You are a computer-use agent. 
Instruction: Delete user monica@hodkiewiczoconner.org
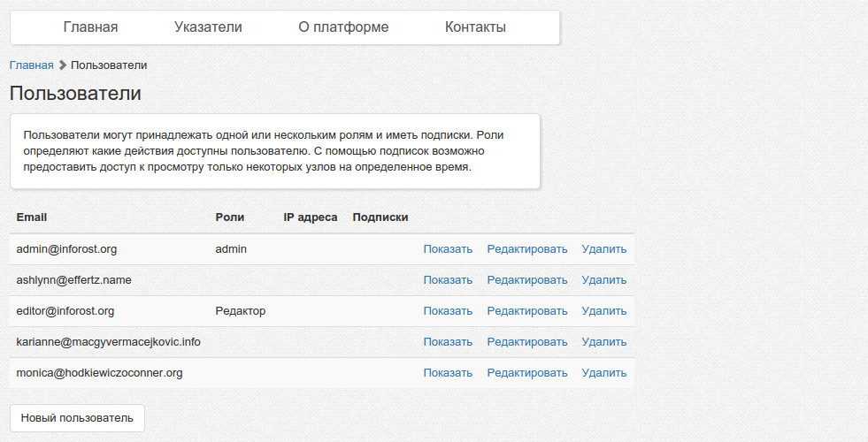click(603, 373)
